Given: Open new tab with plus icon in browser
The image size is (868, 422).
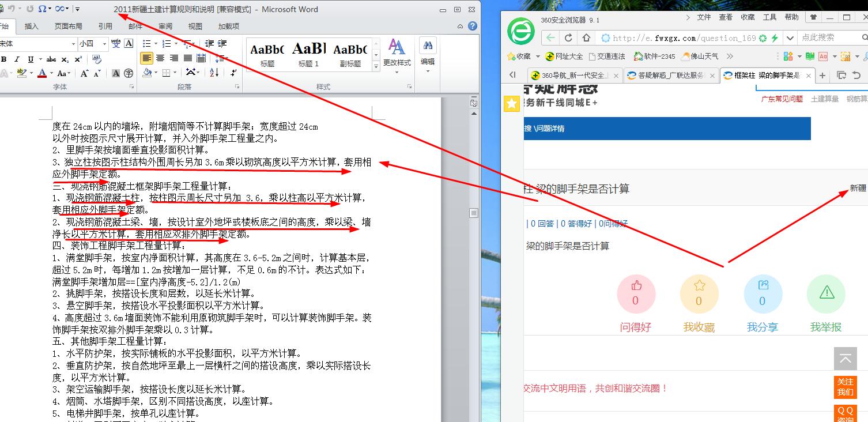Looking at the screenshot, I should click(x=822, y=76).
